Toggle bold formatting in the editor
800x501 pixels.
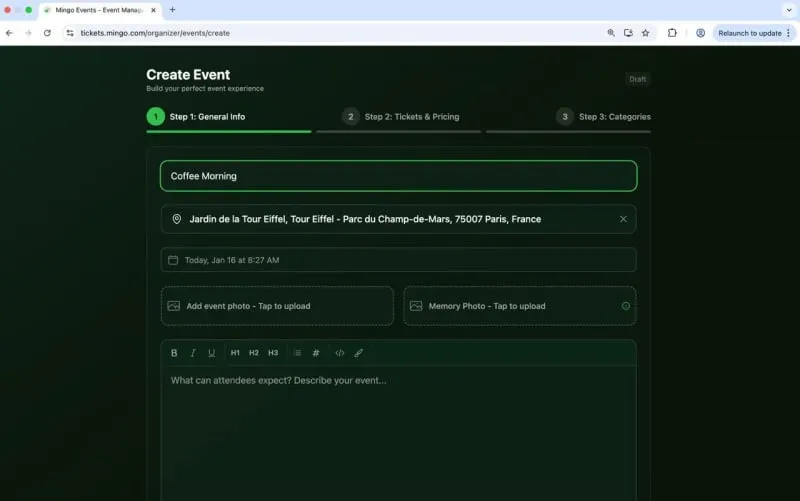174,353
